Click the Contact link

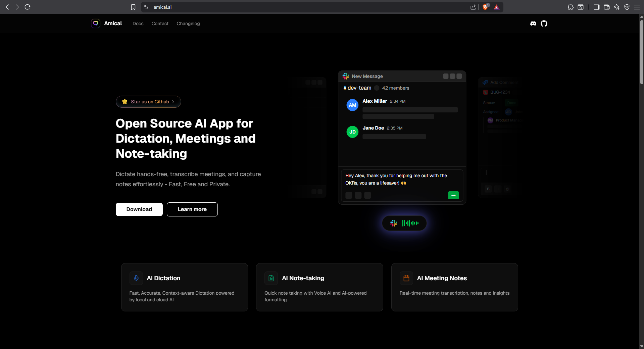(160, 23)
